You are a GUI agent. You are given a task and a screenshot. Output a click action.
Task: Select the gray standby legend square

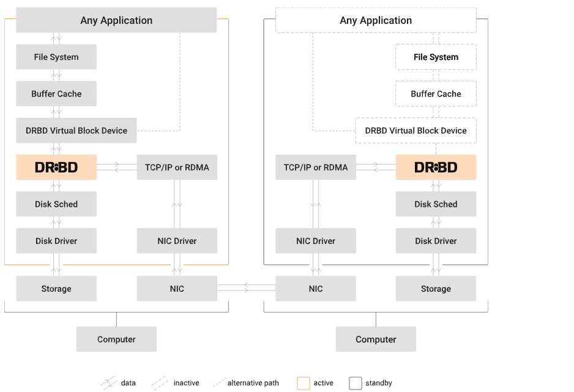coord(356,383)
